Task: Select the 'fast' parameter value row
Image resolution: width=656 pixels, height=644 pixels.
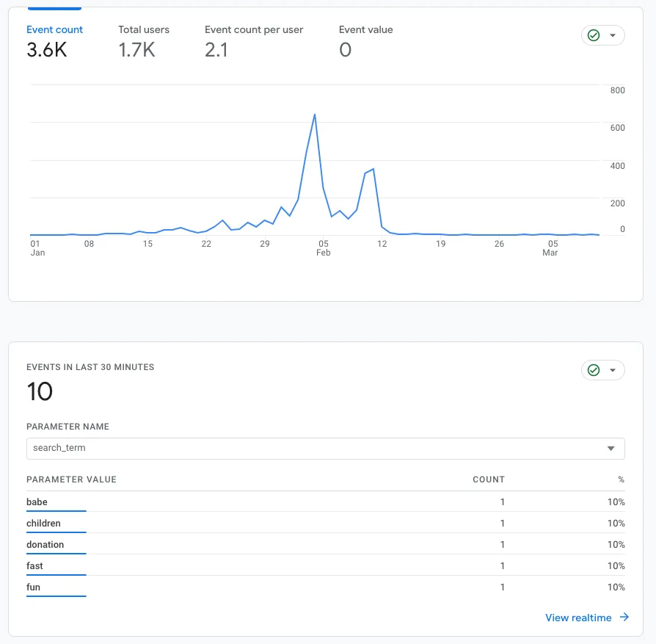Action: (x=326, y=565)
